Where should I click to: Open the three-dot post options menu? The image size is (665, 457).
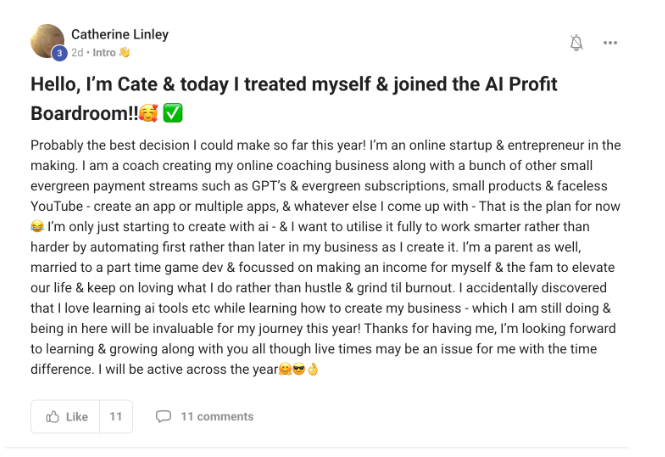click(x=610, y=43)
